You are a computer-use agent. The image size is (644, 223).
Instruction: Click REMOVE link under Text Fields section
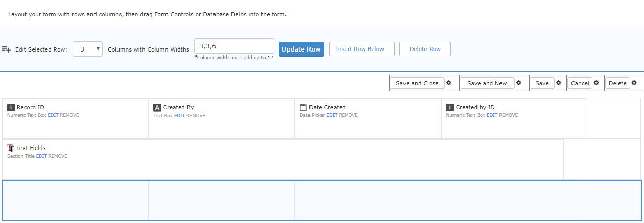point(58,156)
